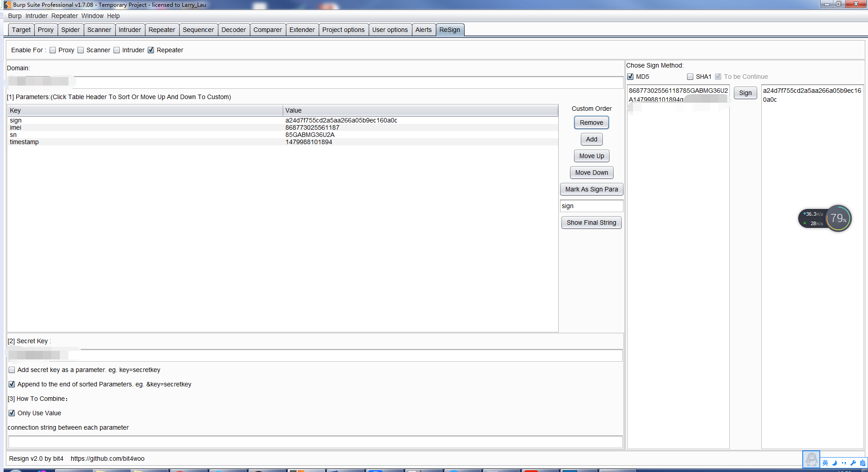Click the Remove button
This screenshot has height=472, width=868.
tap(591, 123)
